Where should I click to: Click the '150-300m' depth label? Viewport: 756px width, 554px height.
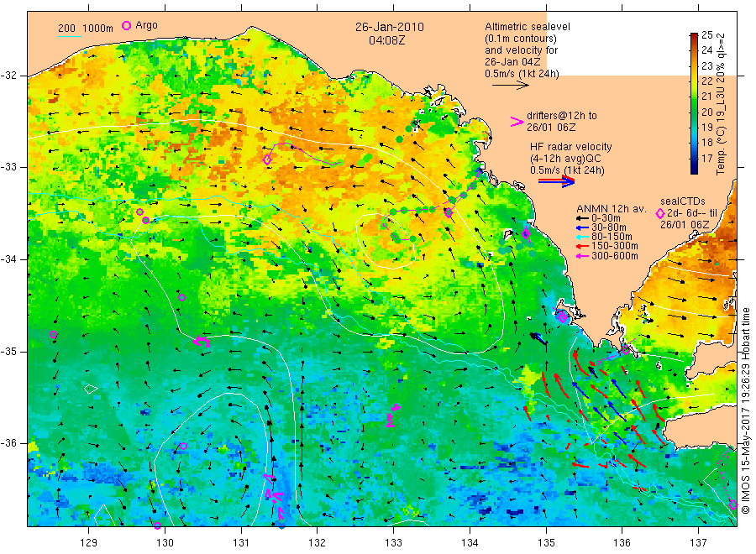tap(615, 246)
